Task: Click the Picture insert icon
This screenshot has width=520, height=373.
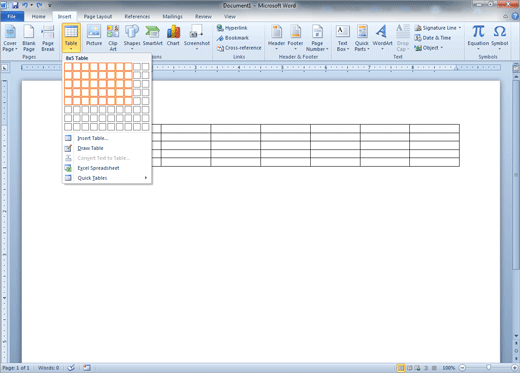Action: [94, 36]
